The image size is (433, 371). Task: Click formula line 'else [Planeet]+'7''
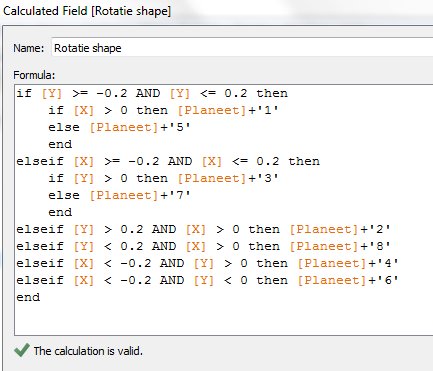tap(119, 195)
